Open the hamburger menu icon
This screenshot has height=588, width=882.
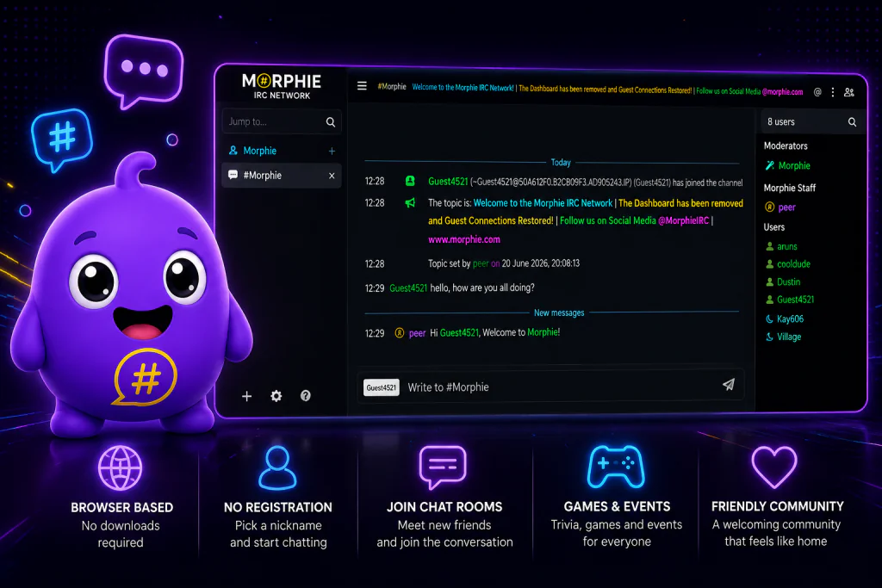362,86
